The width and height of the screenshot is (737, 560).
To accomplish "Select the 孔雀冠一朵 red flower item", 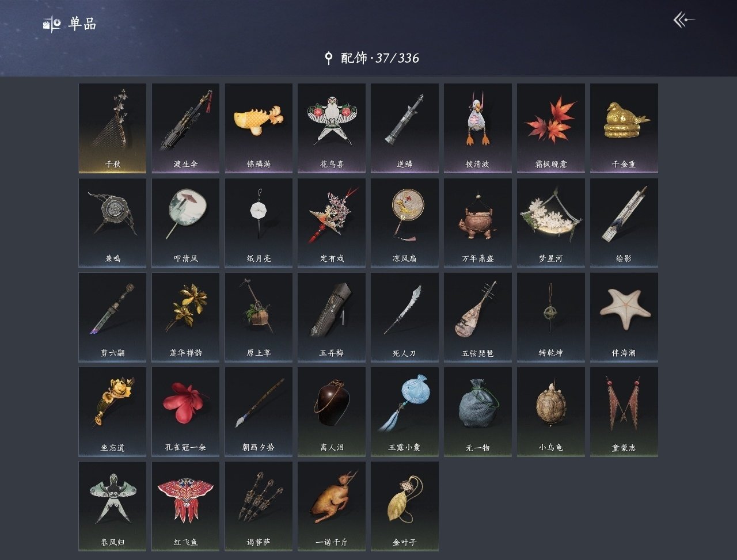I will 185,412.
